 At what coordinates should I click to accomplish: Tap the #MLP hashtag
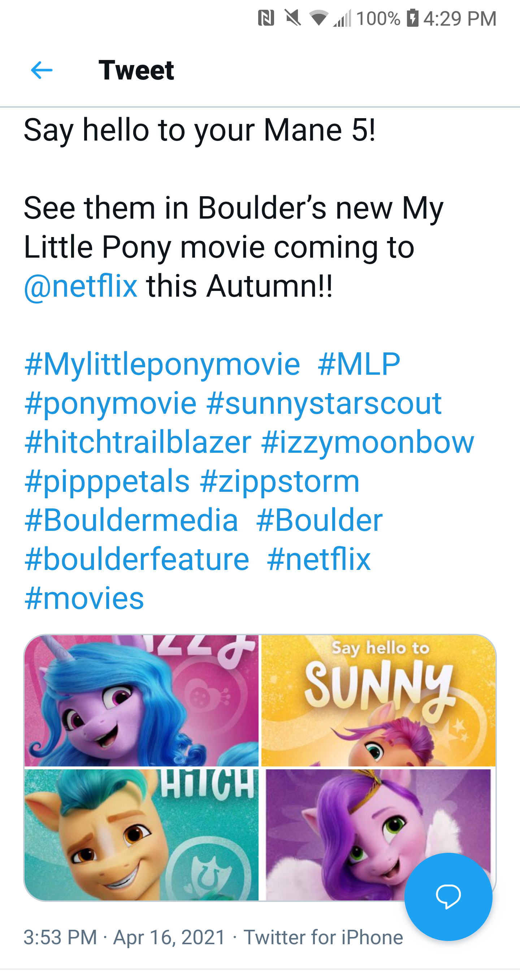(359, 364)
